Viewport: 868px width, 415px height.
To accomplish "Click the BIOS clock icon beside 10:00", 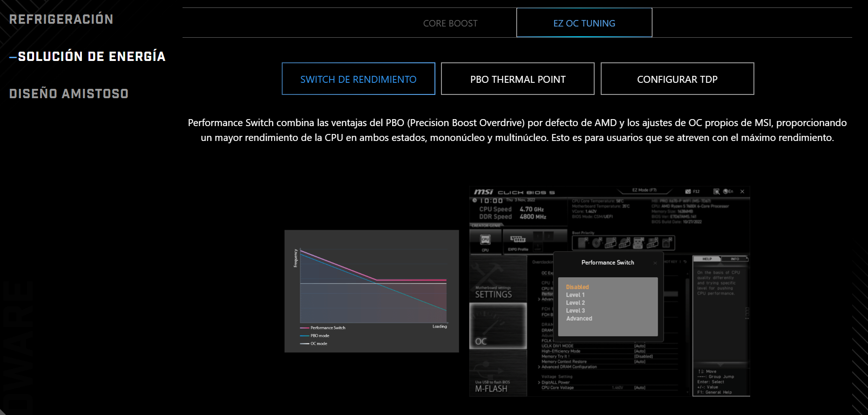I will 475,201.
